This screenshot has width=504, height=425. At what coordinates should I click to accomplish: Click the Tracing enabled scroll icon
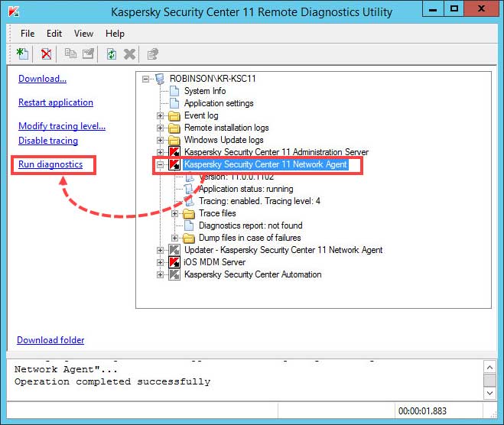pos(190,201)
